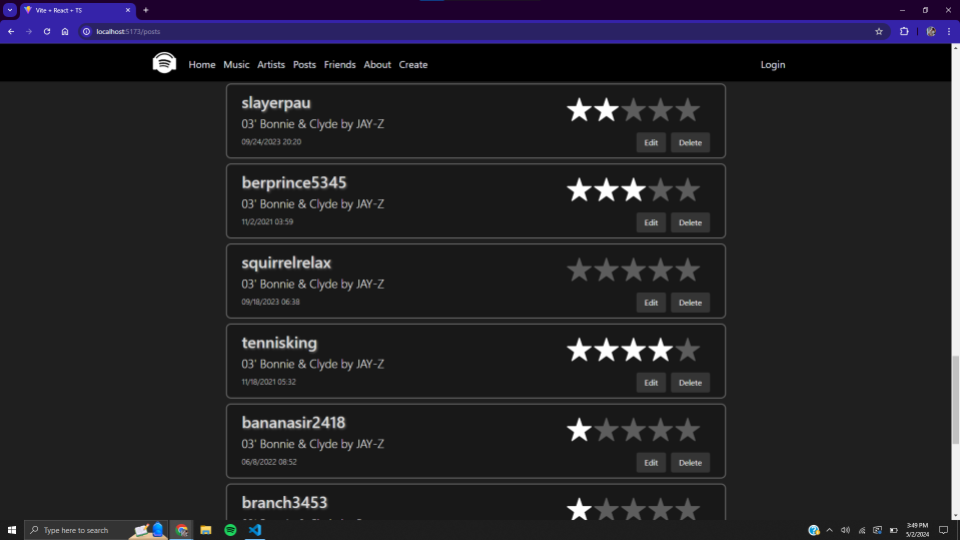The width and height of the screenshot is (960, 540).
Task: Set bananasir2418 rating to third star
Action: [633, 430]
